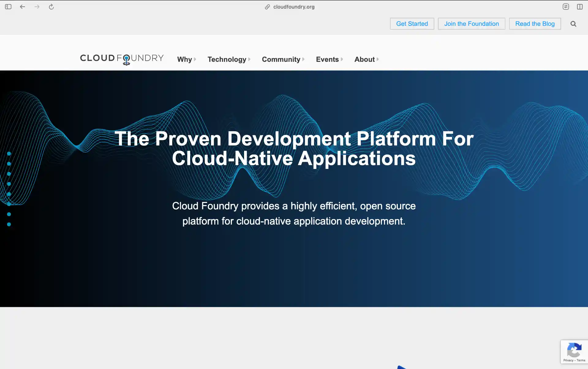Click the Join the Foundation button

coord(472,24)
